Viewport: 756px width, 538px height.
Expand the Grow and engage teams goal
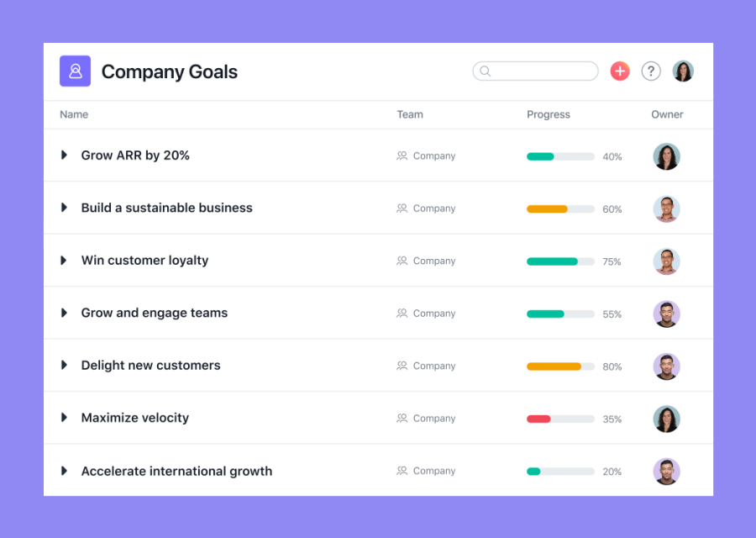(x=64, y=313)
